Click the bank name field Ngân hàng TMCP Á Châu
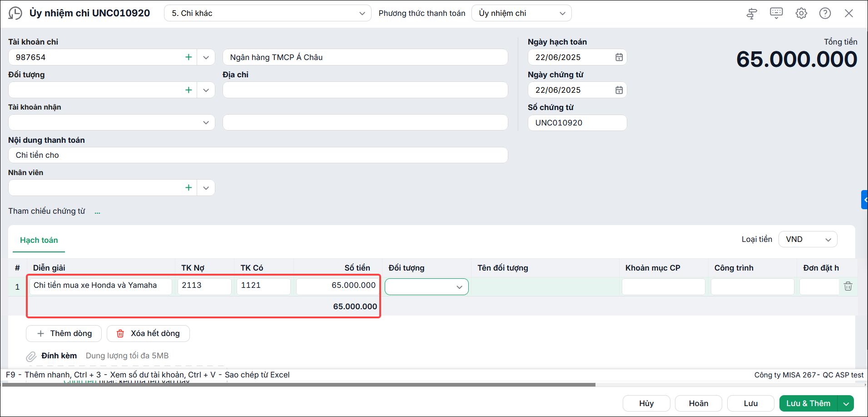This screenshot has width=868, height=417. pos(365,57)
